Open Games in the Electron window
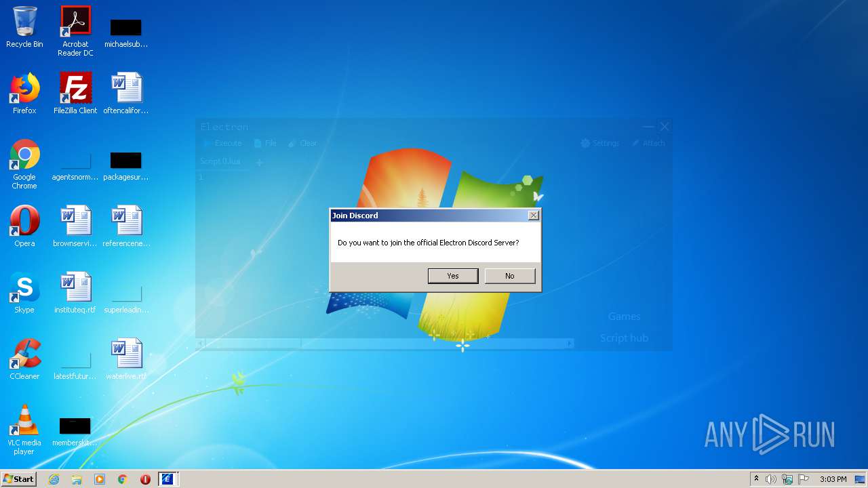This screenshot has width=868, height=488. [624, 316]
